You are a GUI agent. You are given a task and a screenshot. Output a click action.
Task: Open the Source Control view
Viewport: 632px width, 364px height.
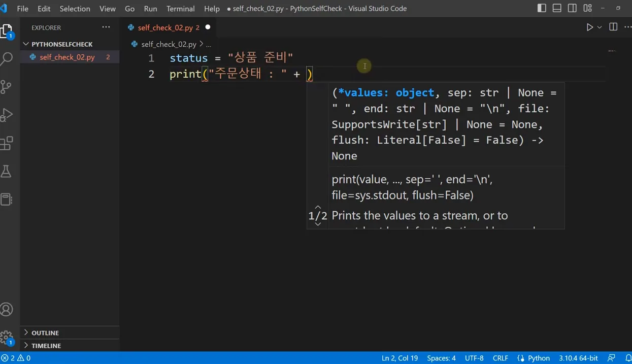(x=7, y=87)
